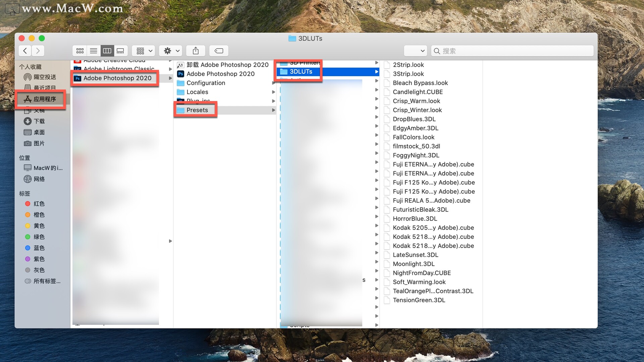Switch to gallery view mode

pyautogui.click(x=120, y=51)
